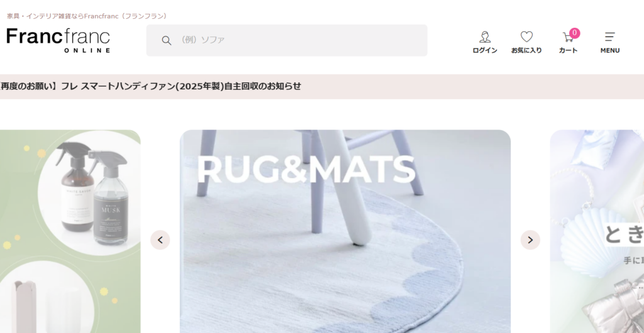Open the room spray bottles banner
The height and width of the screenshot is (333, 644).
pos(70,231)
